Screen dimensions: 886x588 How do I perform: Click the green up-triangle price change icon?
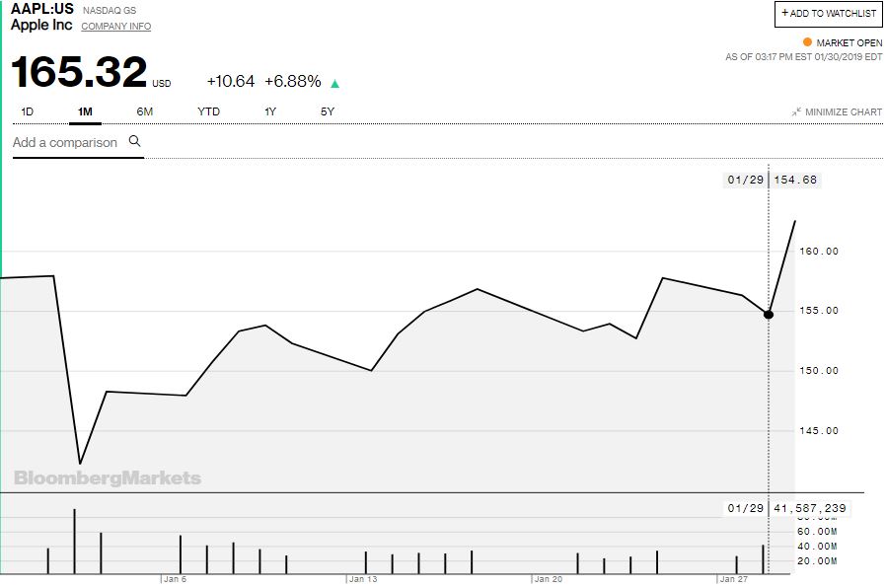pos(335,84)
